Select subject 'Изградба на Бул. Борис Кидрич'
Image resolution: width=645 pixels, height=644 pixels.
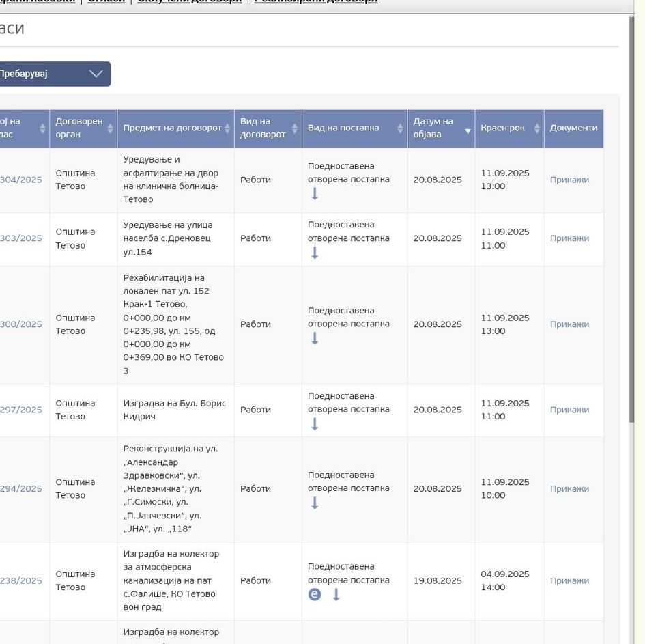pyautogui.click(x=175, y=410)
